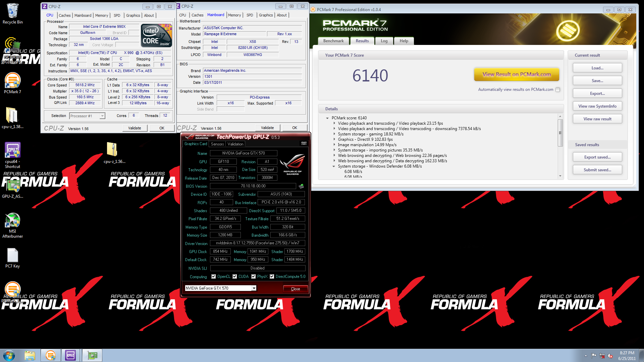The width and height of the screenshot is (644, 362).
Task: Click the Close button in GPU-Z
Action: pyautogui.click(x=296, y=289)
